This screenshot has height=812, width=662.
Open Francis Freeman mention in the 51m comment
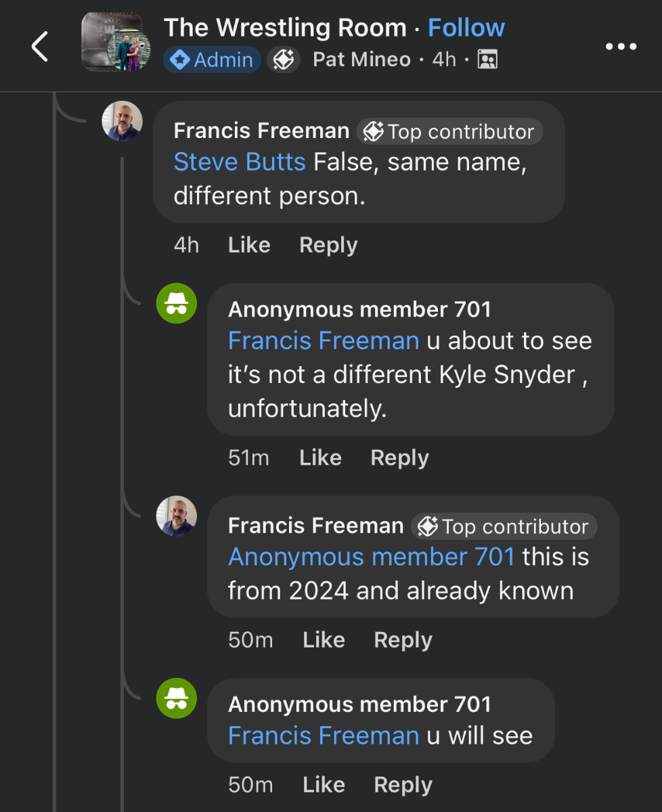[324, 341]
